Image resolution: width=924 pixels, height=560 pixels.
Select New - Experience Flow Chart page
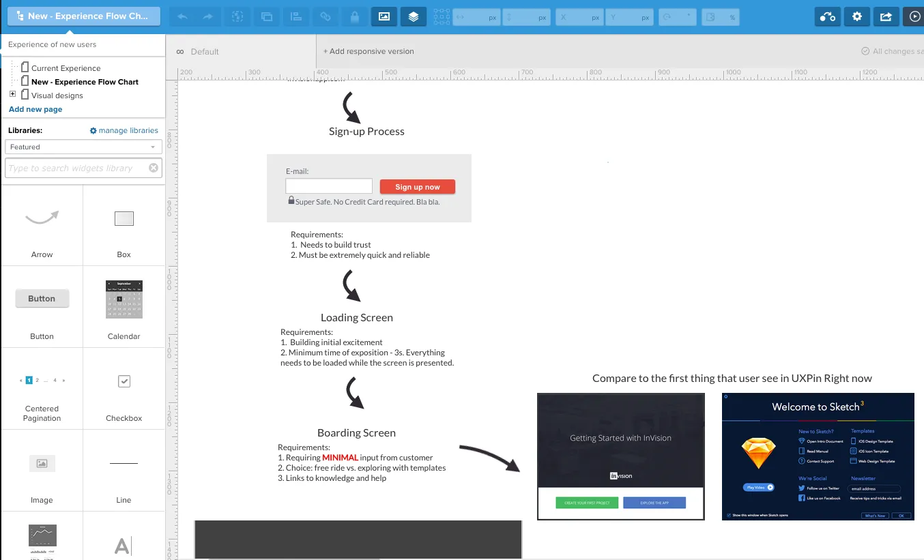pos(85,82)
